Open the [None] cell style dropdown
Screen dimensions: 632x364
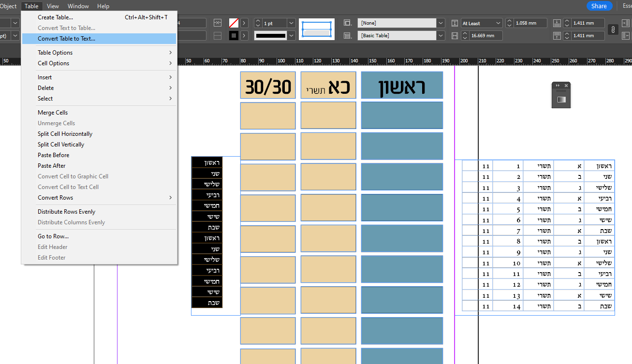(441, 23)
